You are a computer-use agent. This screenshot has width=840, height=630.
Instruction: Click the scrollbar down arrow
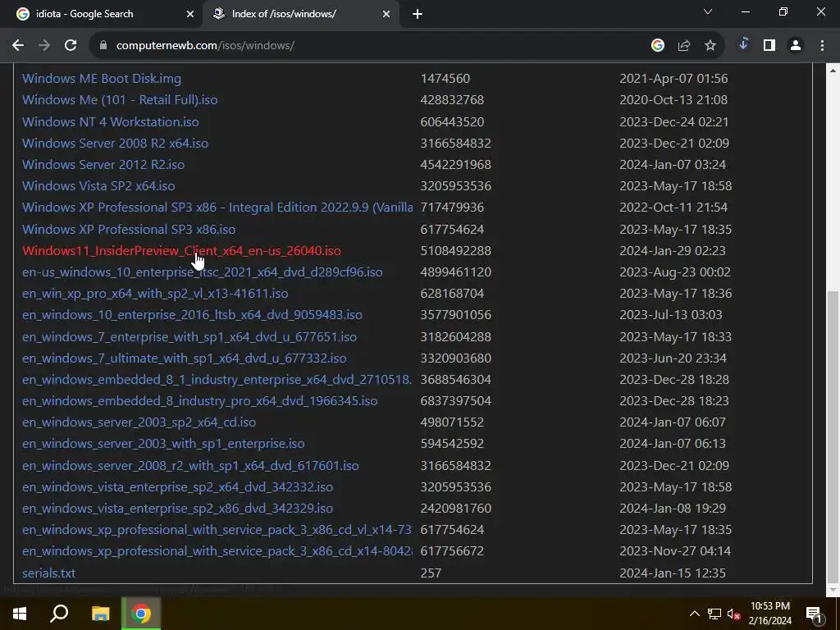pyautogui.click(x=833, y=590)
